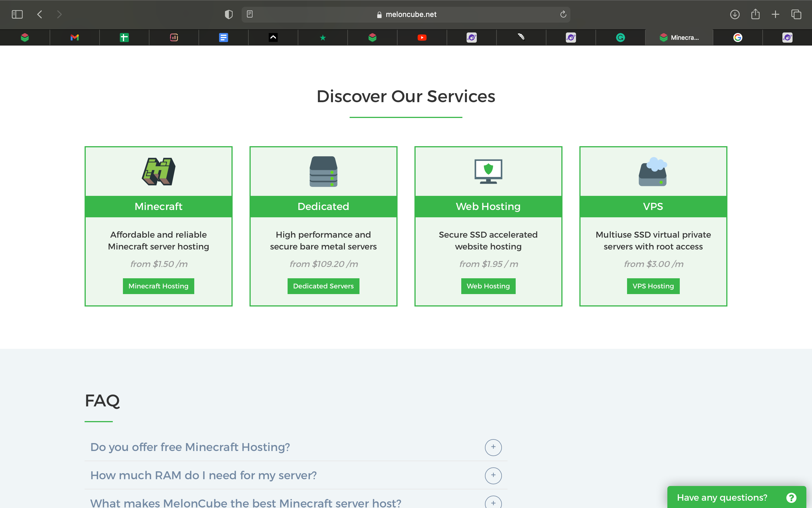Image resolution: width=812 pixels, height=508 pixels.
Task: Click the 'from $1.50 /m' price
Action: pos(158,264)
